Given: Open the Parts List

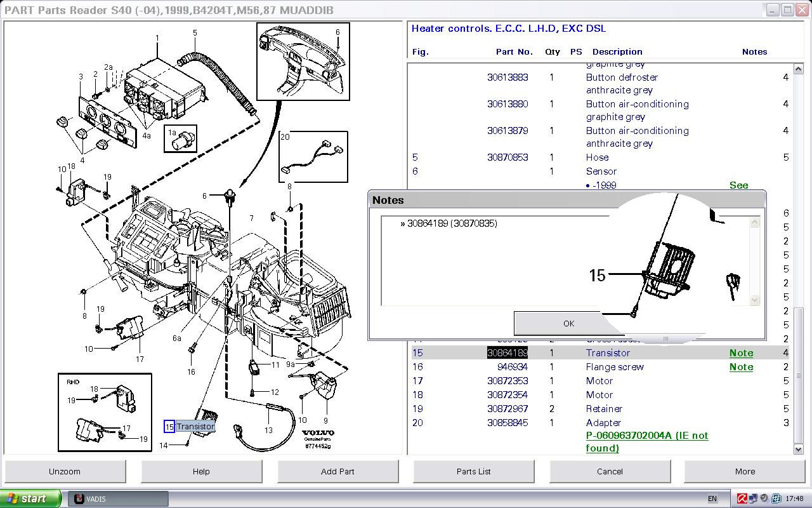Looking at the screenshot, I should [x=474, y=471].
